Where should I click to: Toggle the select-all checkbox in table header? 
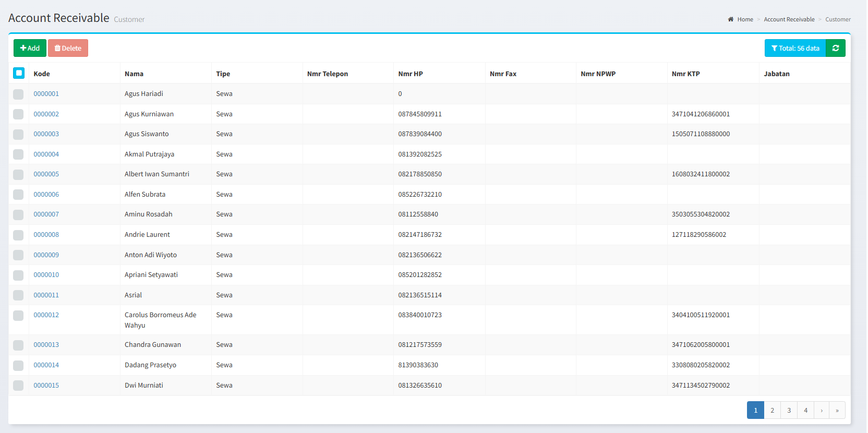point(19,73)
